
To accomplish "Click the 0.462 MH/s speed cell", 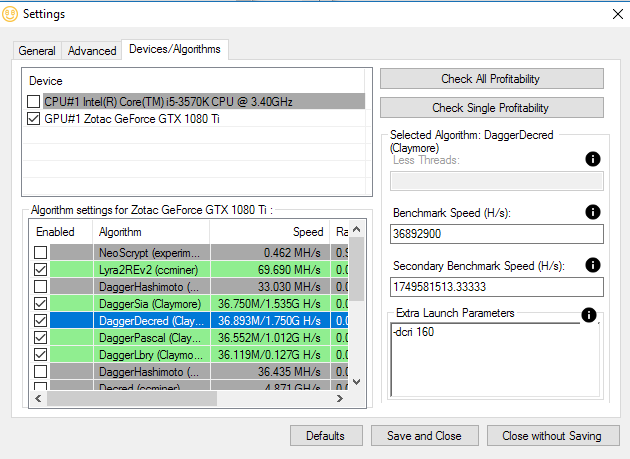I will click(270, 252).
